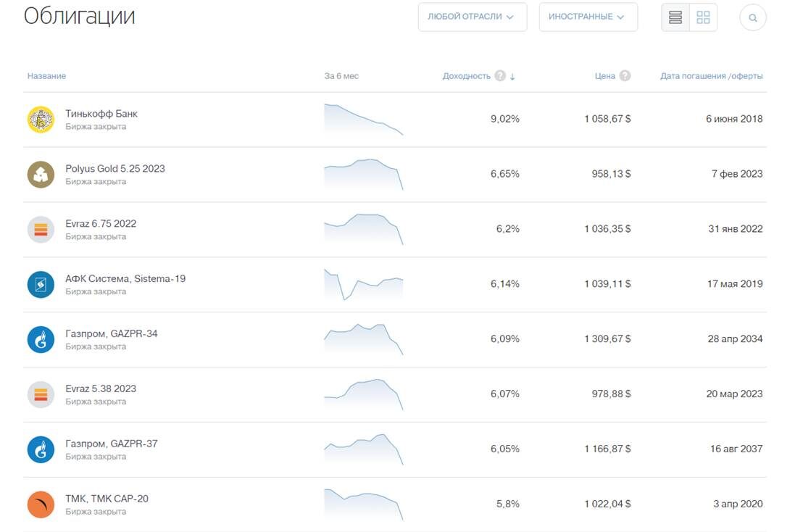Image resolution: width=803 pixels, height=532 pixels.
Task: Open Газпром, GAZPR-34 bond
Action: pyautogui.click(x=112, y=334)
